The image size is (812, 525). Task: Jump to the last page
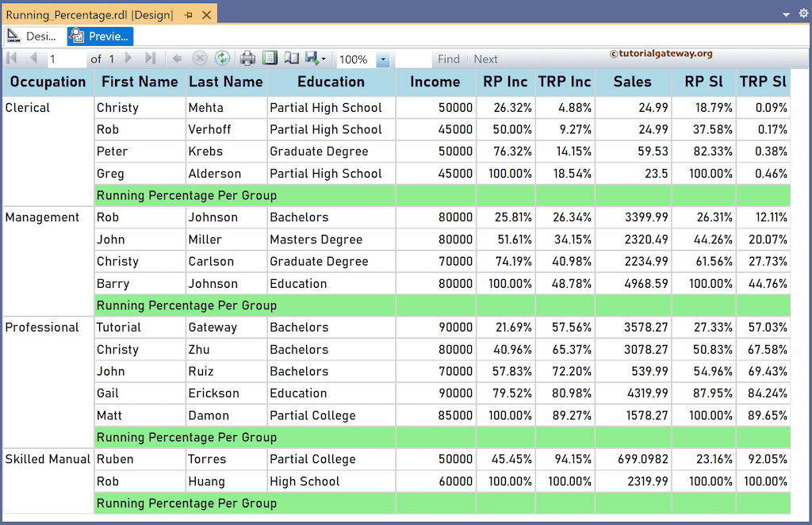(x=151, y=58)
